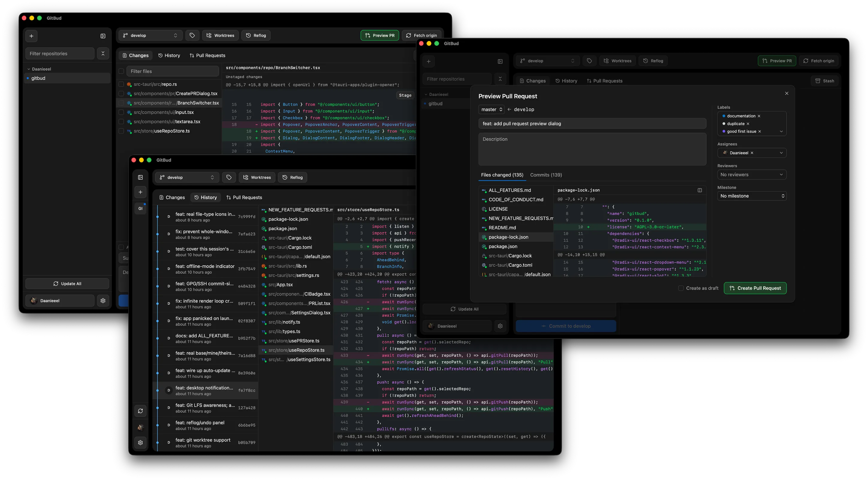Close the Preview Pull Request dialog
The height and width of the screenshot is (480, 868).
(787, 93)
